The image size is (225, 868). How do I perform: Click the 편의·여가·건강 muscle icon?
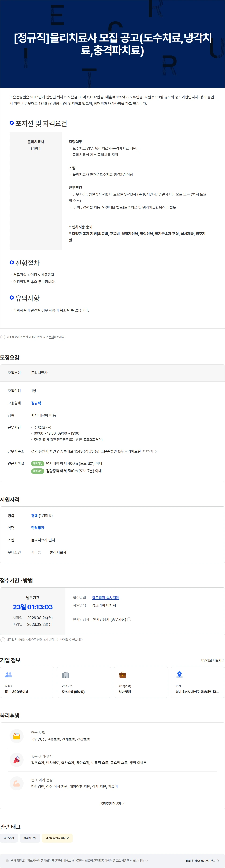pyautogui.click(x=17, y=783)
